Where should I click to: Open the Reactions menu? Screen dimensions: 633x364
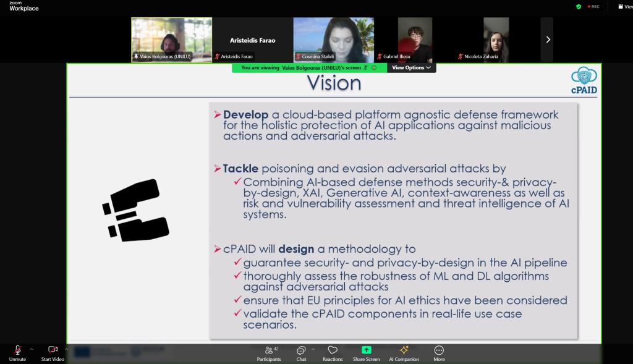(x=333, y=353)
